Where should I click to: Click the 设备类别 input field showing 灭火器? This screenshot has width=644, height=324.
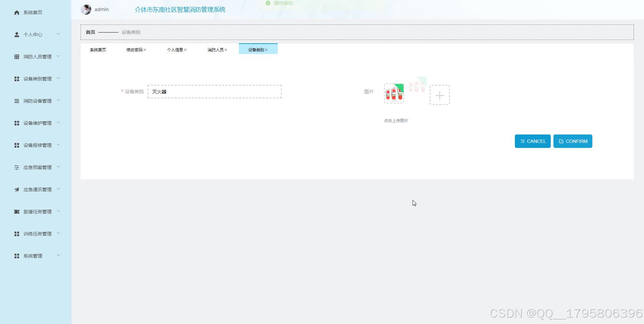[x=214, y=91]
